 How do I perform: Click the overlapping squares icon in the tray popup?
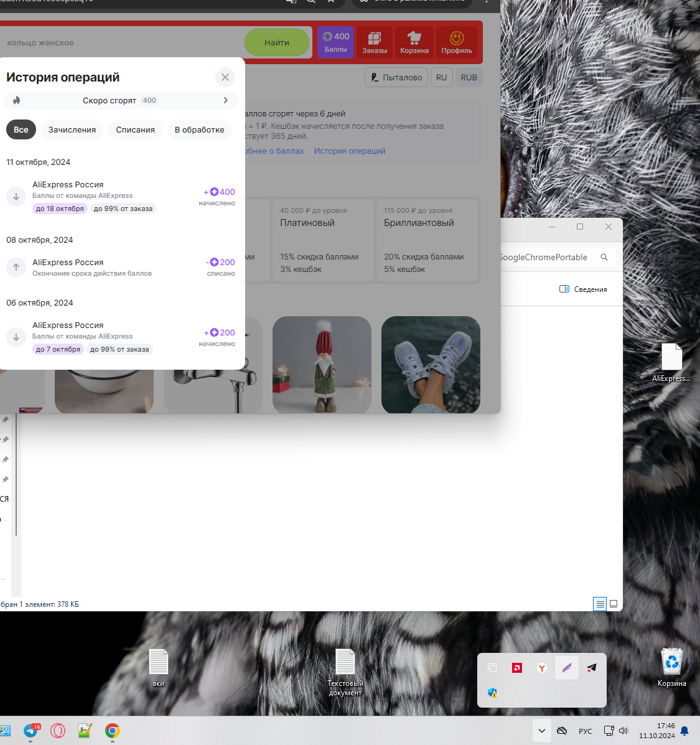click(x=492, y=668)
